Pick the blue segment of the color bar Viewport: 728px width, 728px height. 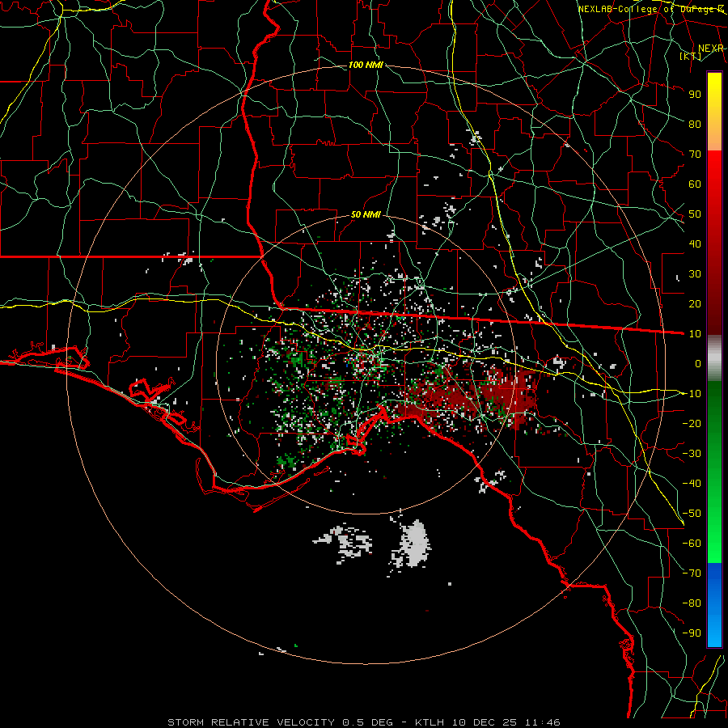coord(714,603)
